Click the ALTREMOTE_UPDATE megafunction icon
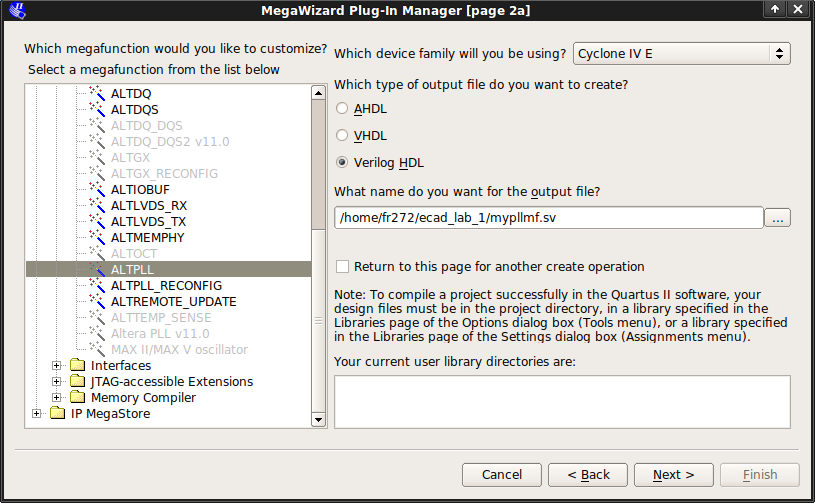Viewport: 815px width, 504px height. pyautogui.click(x=98, y=301)
